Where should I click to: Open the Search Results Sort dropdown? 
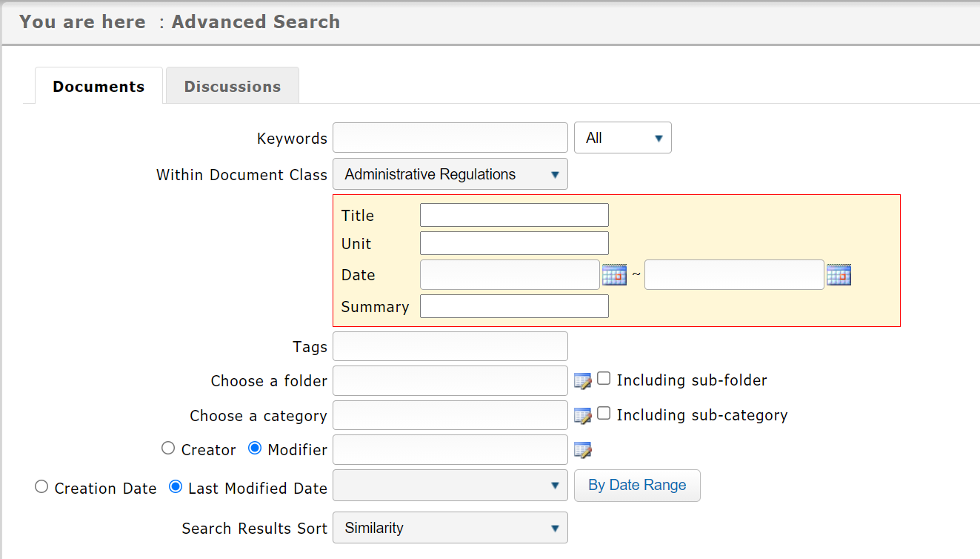450,528
